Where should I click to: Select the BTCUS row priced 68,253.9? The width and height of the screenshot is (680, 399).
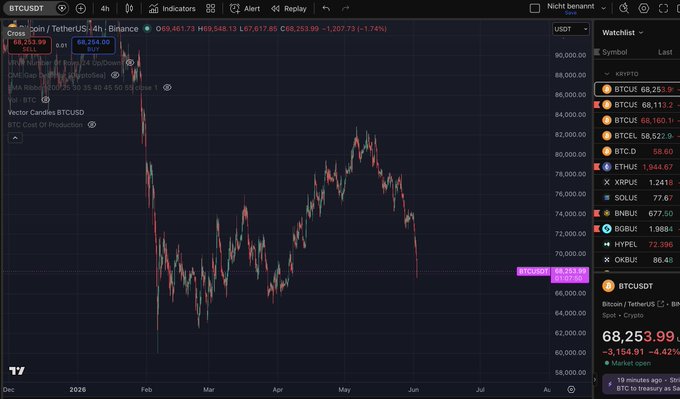(637, 89)
